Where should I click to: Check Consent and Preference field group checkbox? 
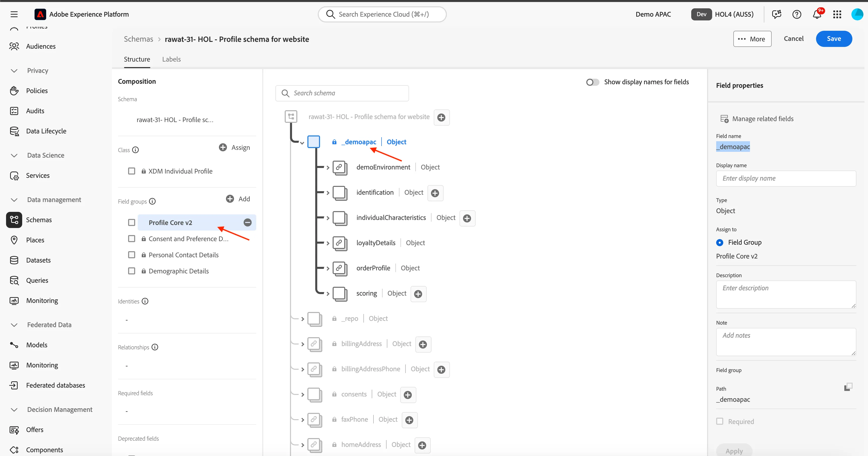click(131, 239)
